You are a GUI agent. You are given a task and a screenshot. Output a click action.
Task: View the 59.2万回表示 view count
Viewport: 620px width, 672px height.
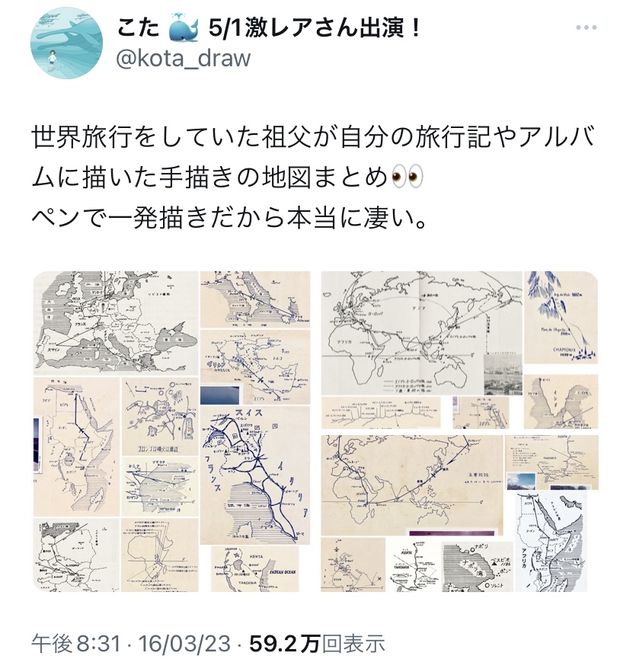pyautogui.click(x=317, y=643)
